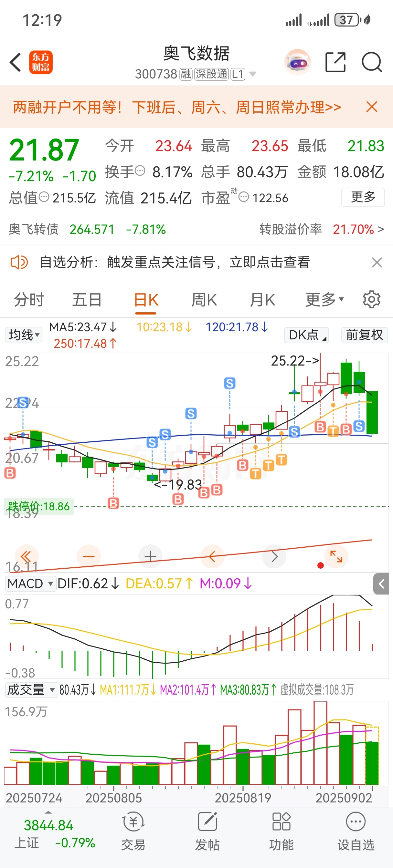Tap the 更多 quote details button

click(363, 197)
